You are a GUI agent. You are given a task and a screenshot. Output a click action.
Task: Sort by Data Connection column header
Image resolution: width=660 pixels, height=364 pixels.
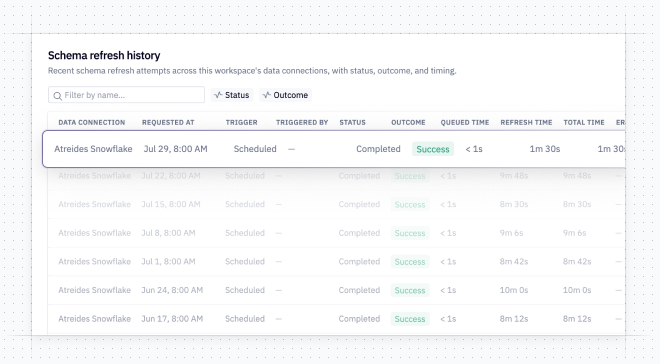tap(92, 122)
